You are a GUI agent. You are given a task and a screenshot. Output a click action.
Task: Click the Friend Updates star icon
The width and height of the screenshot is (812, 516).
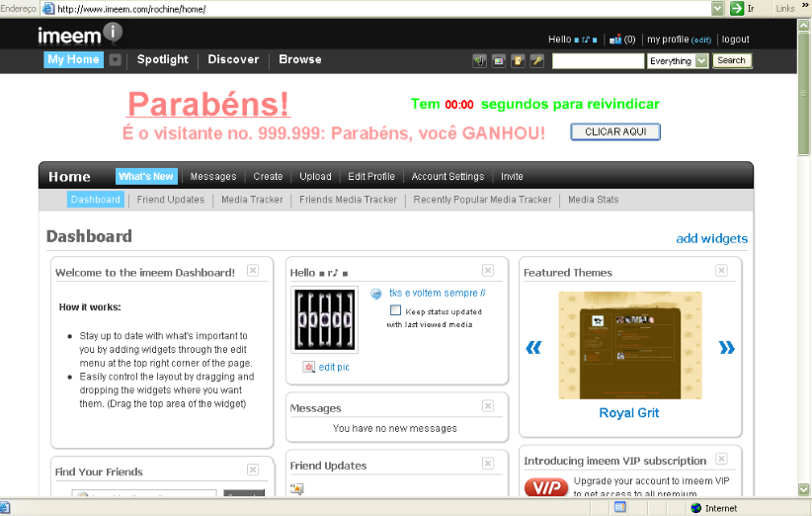(x=296, y=488)
